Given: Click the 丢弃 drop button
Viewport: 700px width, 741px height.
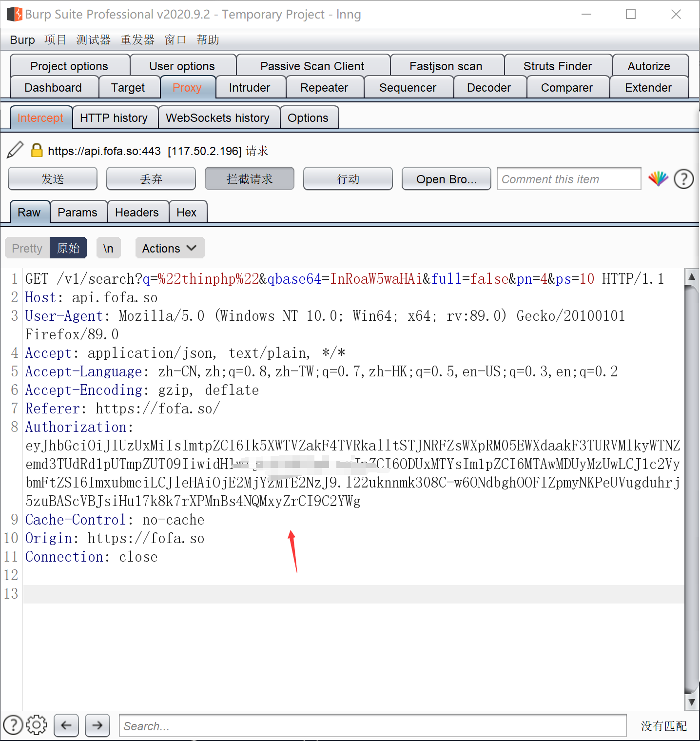Looking at the screenshot, I should pyautogui.click(x=151, y=178).
